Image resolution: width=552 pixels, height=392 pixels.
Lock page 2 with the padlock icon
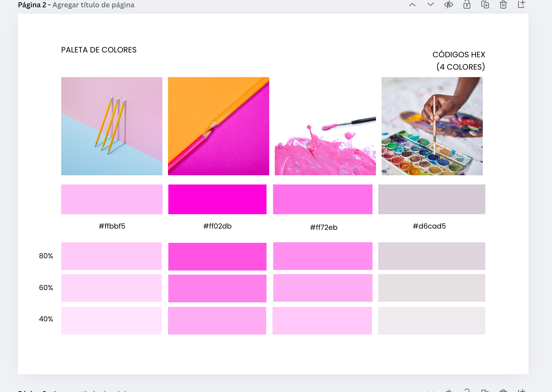467,5
